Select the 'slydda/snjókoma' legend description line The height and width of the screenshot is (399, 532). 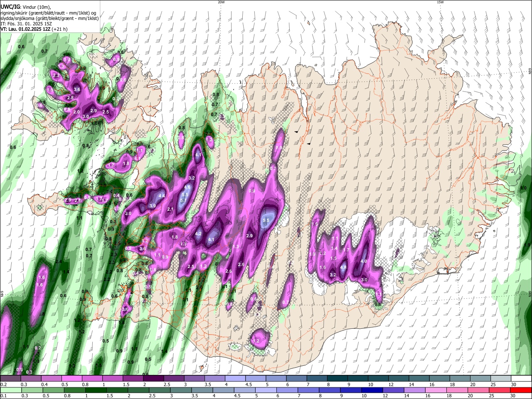click(x=49, y=18)
